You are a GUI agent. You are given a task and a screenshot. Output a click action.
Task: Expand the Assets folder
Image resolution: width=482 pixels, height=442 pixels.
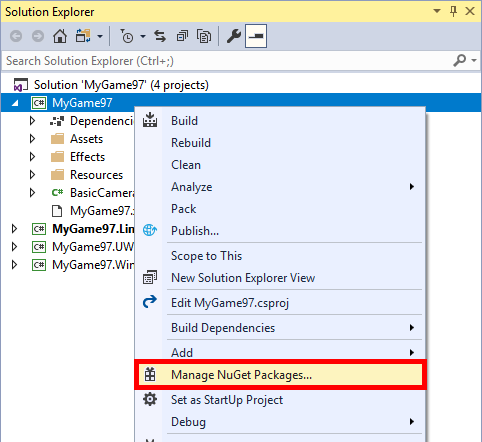point(32,139)
